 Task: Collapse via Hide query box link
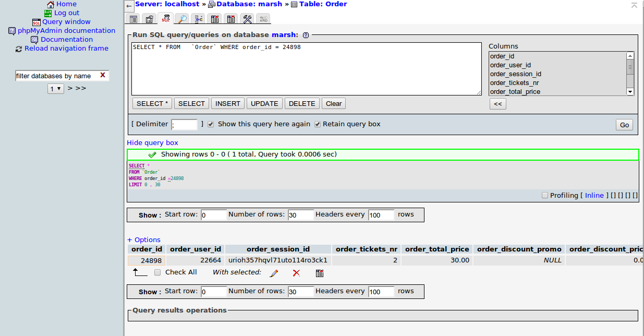pos(152,142)
